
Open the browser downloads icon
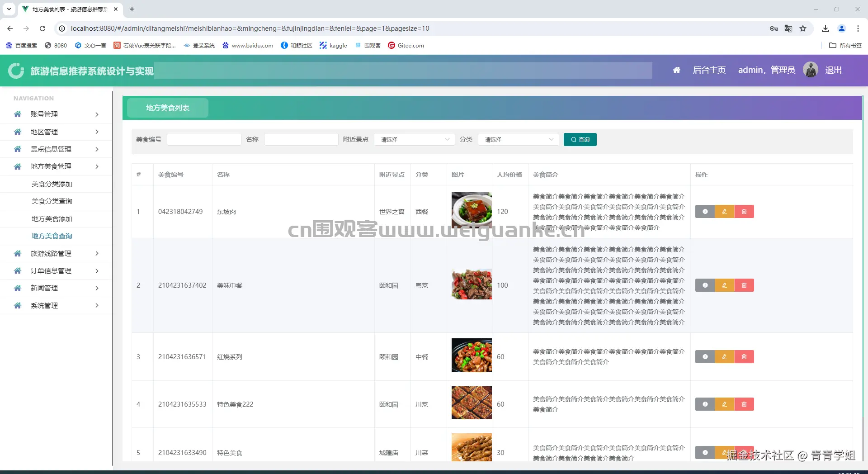[x=826, y=28]
